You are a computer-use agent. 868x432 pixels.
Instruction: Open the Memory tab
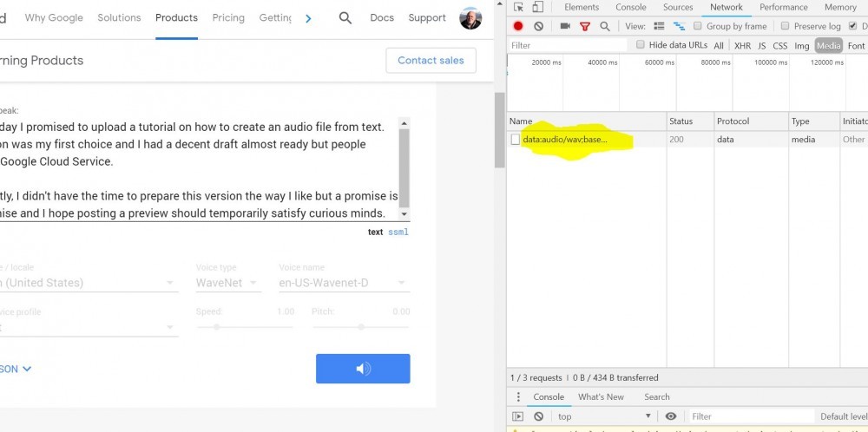coord(839,7)
